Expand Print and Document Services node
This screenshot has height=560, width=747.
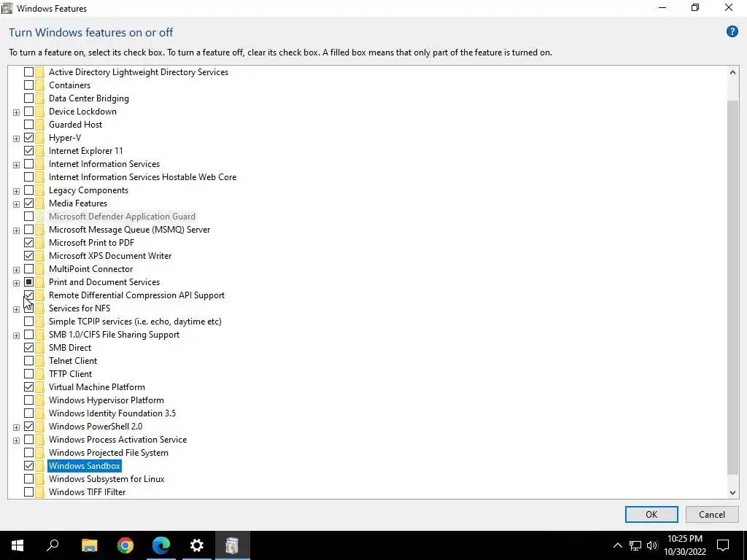[16, 283]
